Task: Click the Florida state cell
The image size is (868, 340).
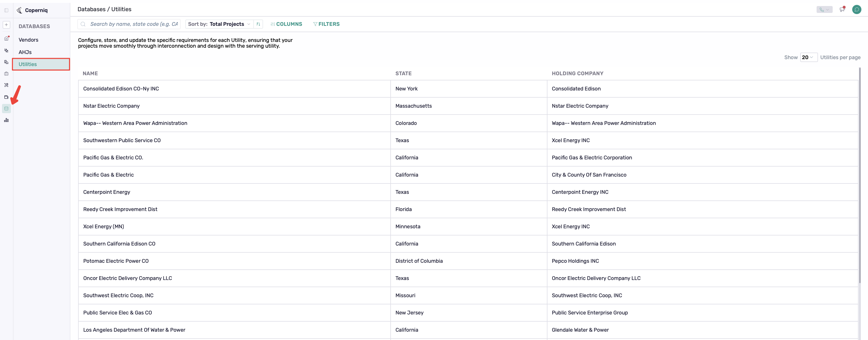Action: [x=469, y=209]
